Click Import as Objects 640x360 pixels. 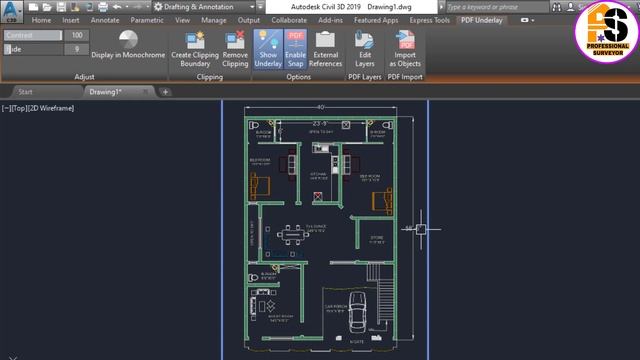(x=405, y=49)
